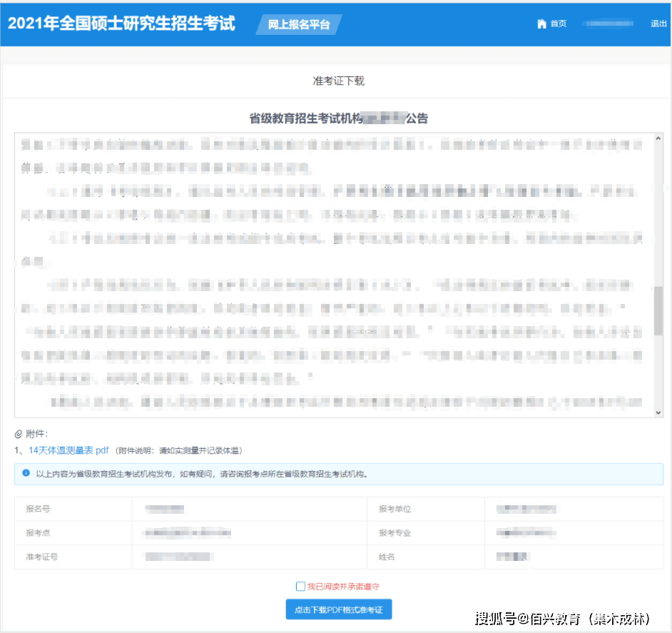Click the 2021年全国硕士研究生招生考试 site title

coord(121,23)
